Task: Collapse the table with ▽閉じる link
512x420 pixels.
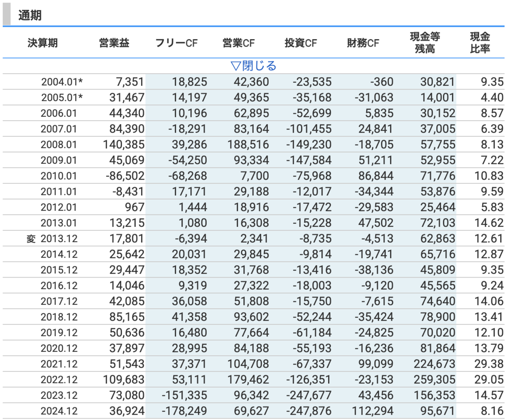Action: coord(253,66)
